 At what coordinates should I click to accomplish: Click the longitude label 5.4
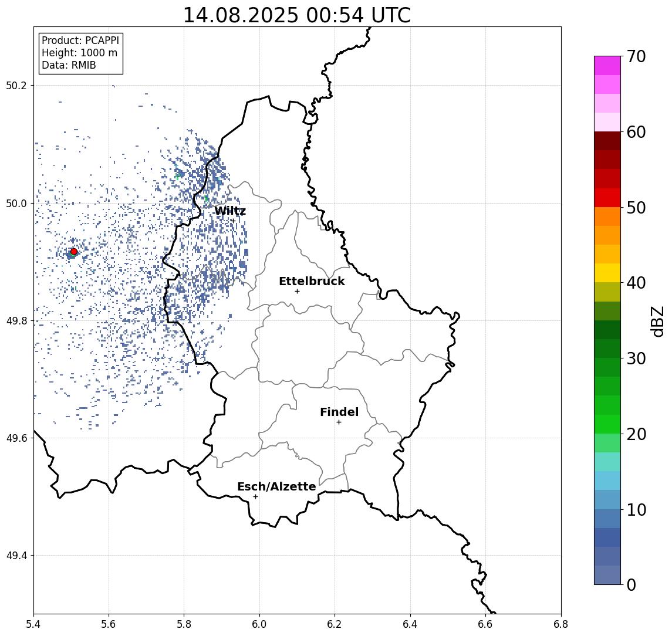tap(33, 624)
